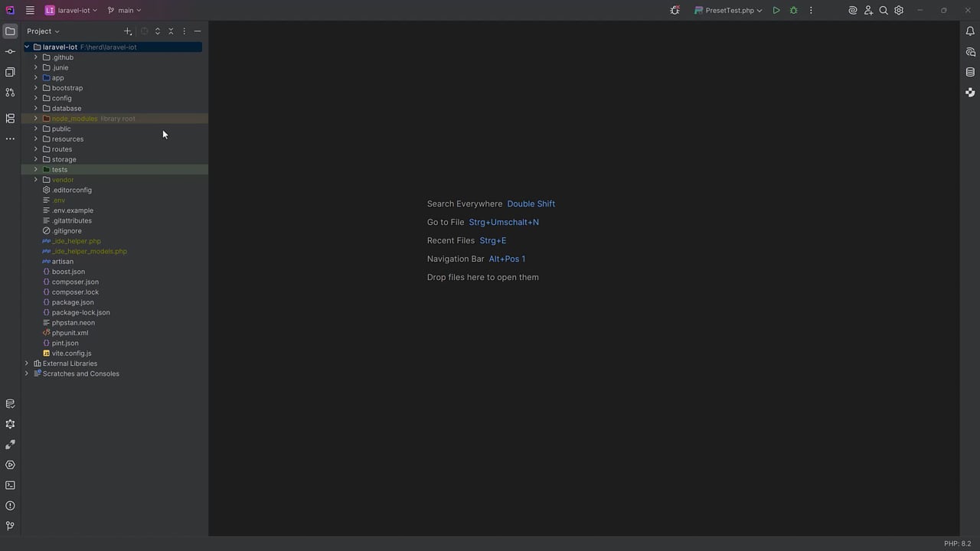Open the Terminal tool window
Viewport: 980px width, 551px height.
click(x=10, y=485)
